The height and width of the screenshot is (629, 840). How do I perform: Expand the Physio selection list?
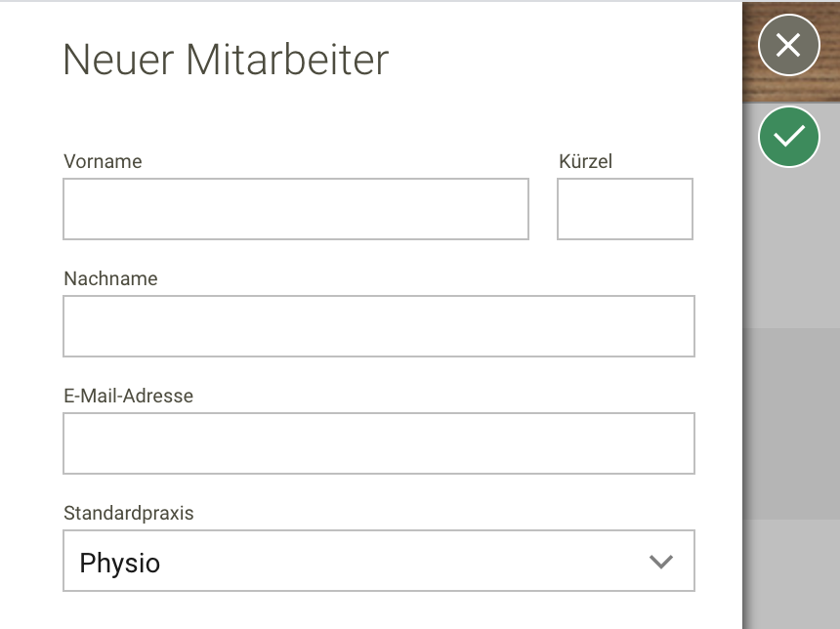coord(379,561)
